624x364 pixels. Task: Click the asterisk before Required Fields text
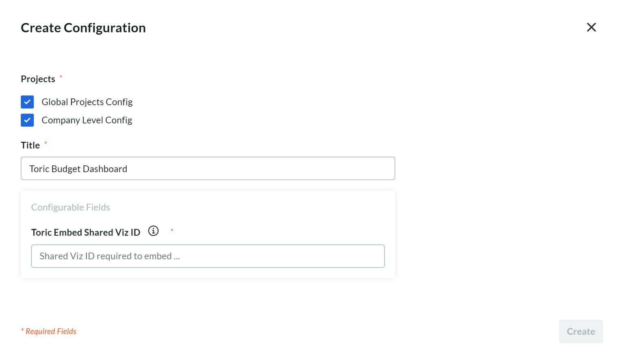click(22, 331)
